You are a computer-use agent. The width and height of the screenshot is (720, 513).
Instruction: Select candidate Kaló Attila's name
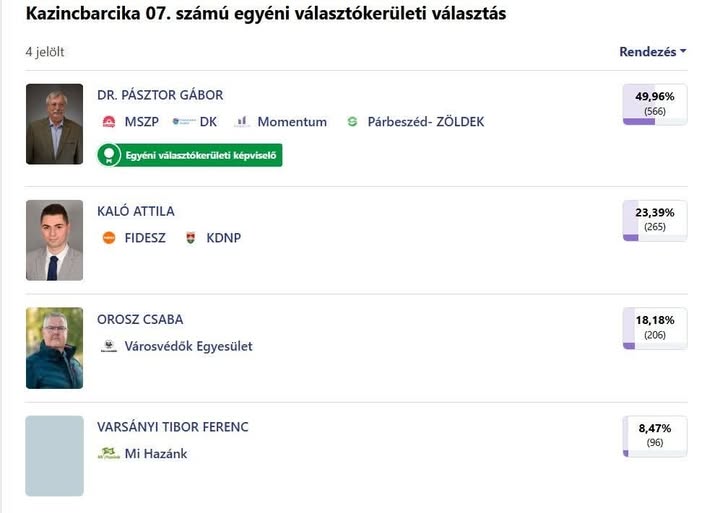pyautogui.click(x=136, y=211)
